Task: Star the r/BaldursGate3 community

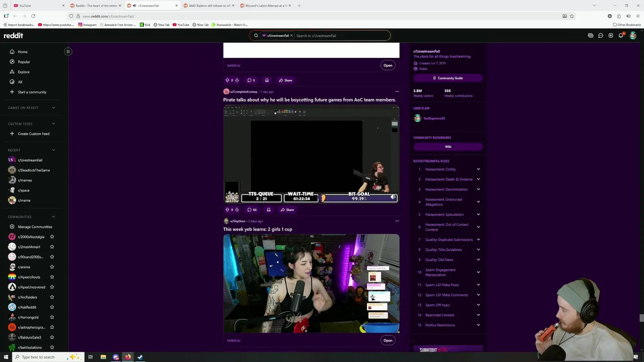Action: coord(52,337)
